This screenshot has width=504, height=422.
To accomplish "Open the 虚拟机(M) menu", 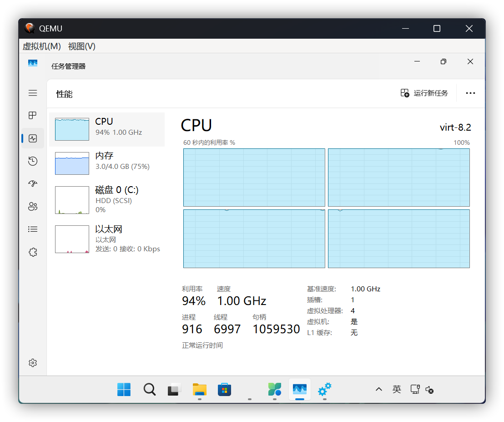I will point(41,46).
